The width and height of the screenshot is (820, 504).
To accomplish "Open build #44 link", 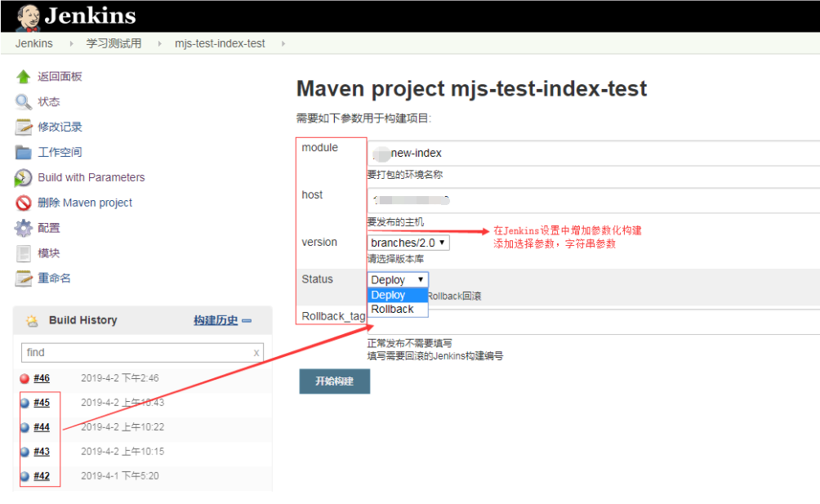I will [x=42, y=428].
